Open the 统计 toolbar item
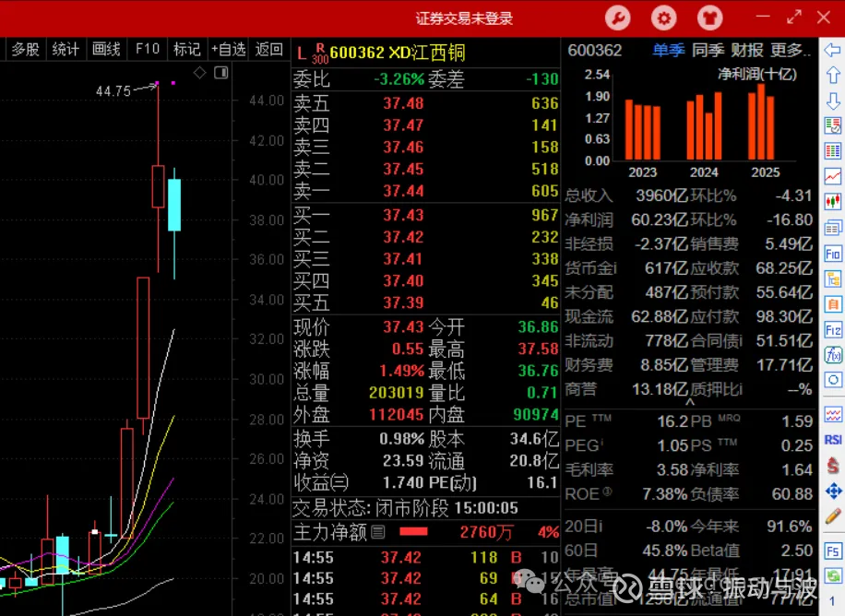 [65, 50]
